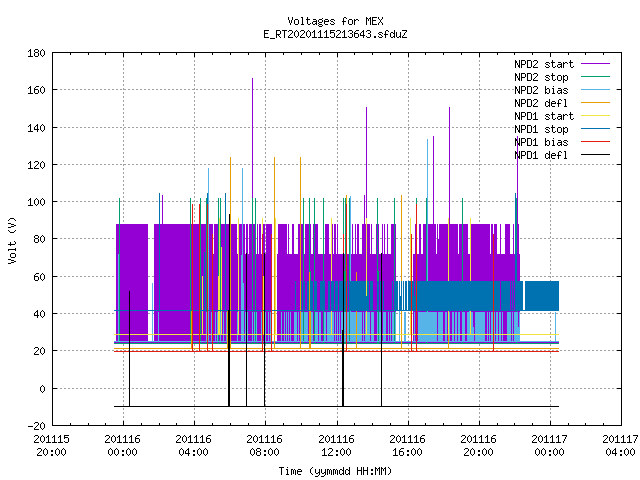
Task: Click the orange NPD2 defl legend line
Action: (595, 103)
